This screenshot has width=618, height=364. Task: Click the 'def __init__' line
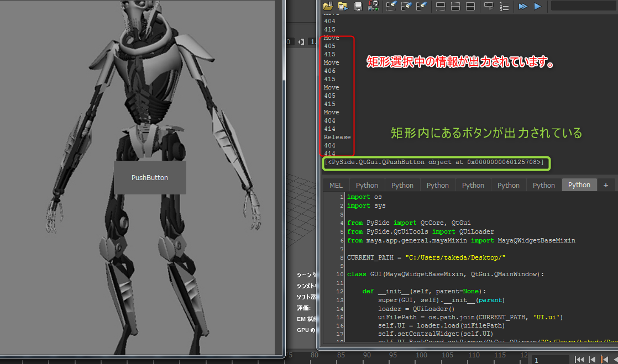[x=425, y=292]
